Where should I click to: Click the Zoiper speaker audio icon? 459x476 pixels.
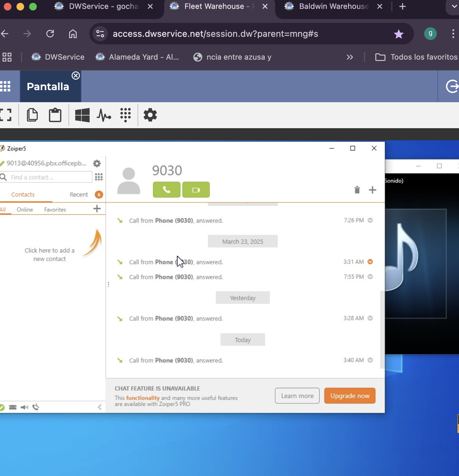coord(24,407)
